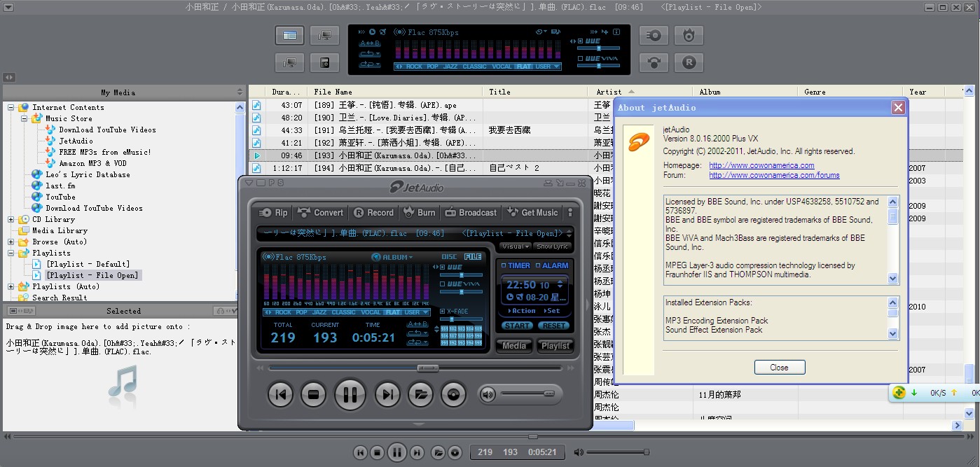This screenshot has width=980, height=467.
Task: Open the ALBUM dropdown in the mini player
Action: (x=392, y=257)
